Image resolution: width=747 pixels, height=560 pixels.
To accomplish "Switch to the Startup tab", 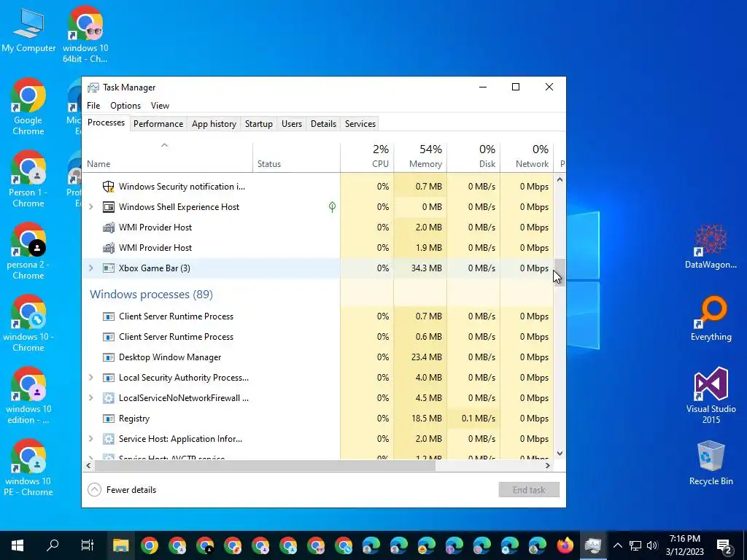I will click(259, 124).
